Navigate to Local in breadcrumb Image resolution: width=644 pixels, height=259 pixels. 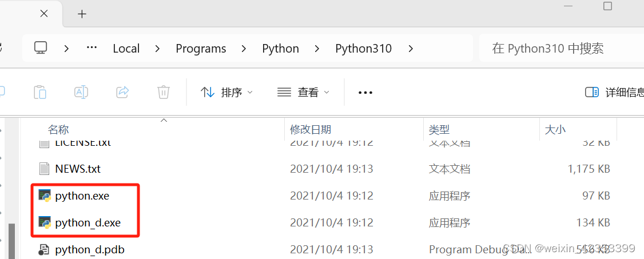pos(126,49)
